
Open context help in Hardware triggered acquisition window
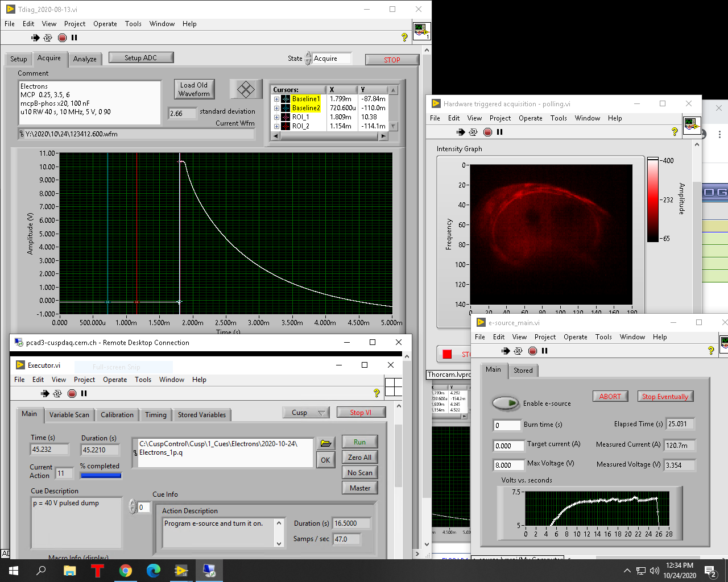tap(675, 132)
